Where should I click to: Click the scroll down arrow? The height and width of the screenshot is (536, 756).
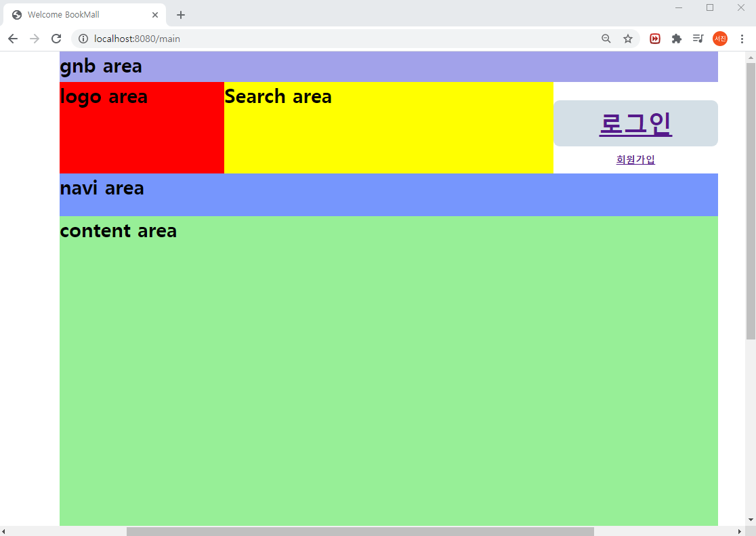click(751, 520)
